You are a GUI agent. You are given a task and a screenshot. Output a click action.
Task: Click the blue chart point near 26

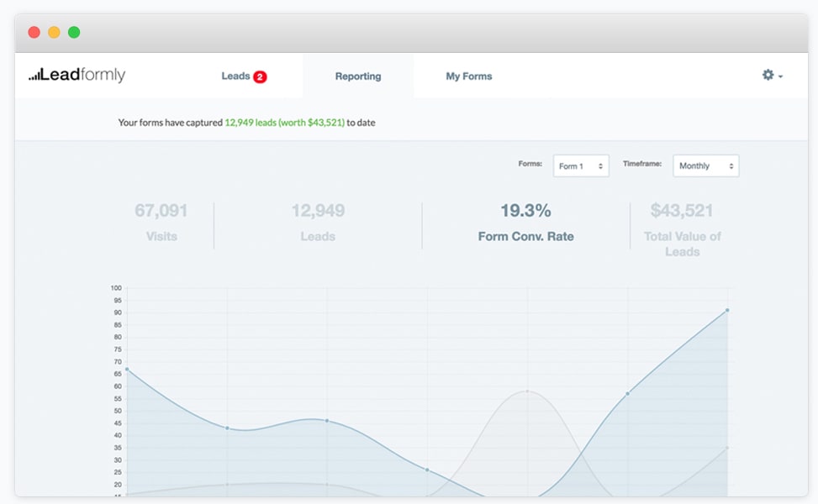coord(427,470)
